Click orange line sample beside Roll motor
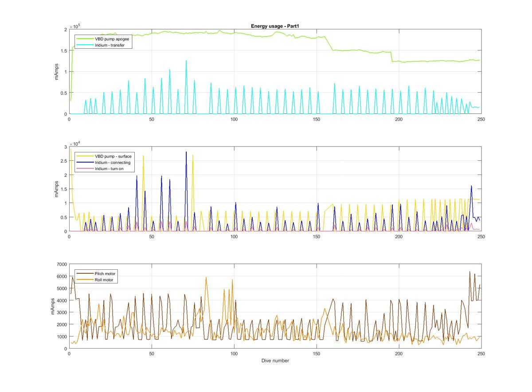 (86, 280)
